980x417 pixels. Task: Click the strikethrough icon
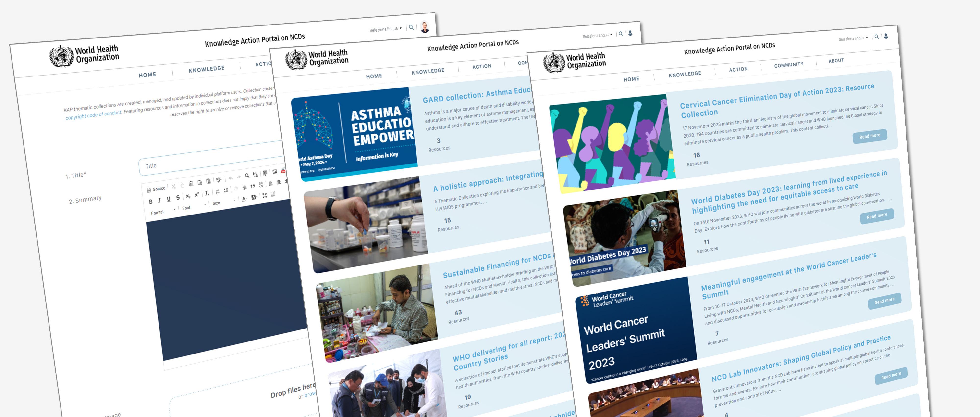pos(178,198)
